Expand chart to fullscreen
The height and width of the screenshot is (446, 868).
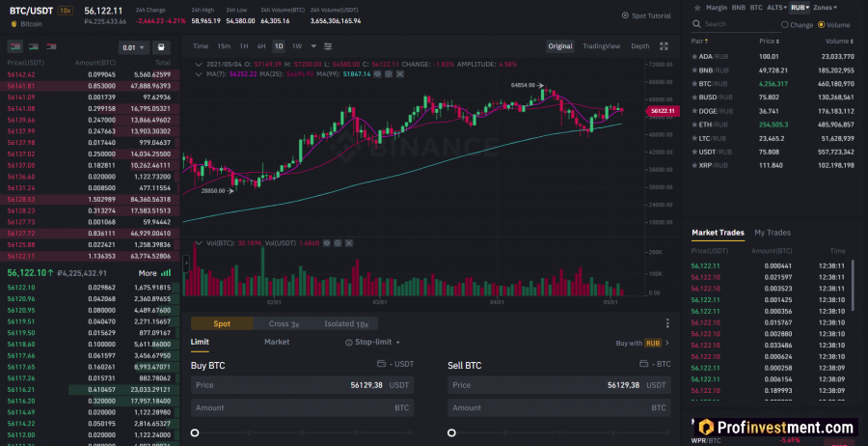665,46
